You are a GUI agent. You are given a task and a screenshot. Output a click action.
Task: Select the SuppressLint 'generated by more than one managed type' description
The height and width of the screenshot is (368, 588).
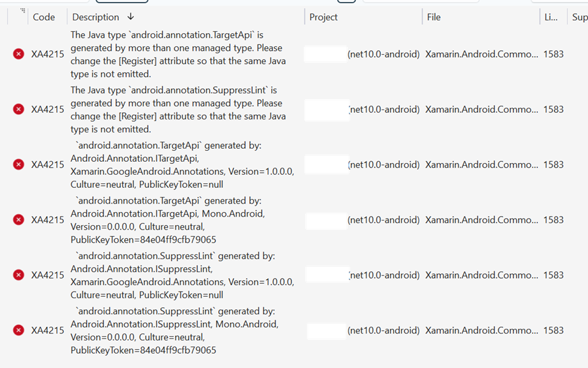point(178,110)
